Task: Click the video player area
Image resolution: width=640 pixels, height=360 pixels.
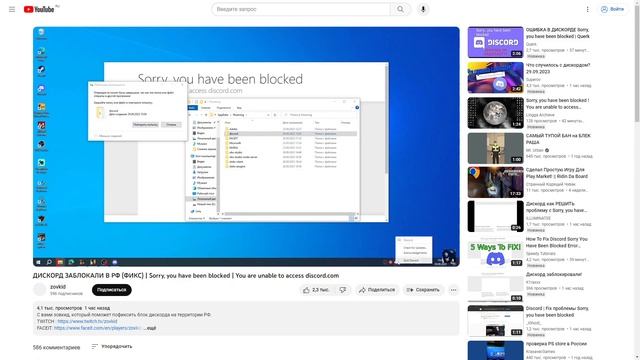Action: (246, 147)
